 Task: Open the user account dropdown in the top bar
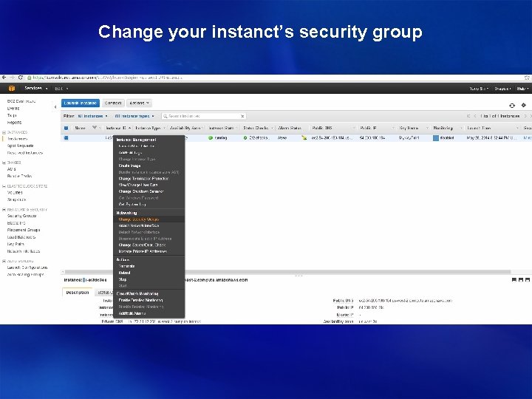[x=479, y=89]
